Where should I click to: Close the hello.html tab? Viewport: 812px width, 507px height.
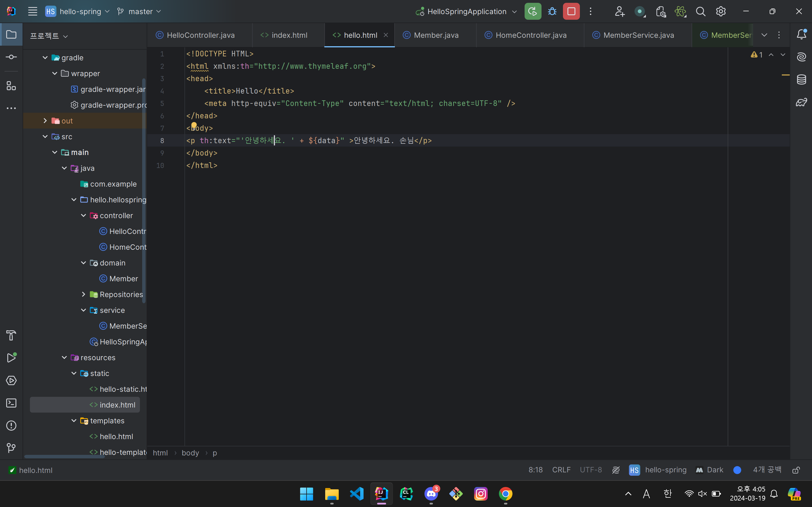386,35
